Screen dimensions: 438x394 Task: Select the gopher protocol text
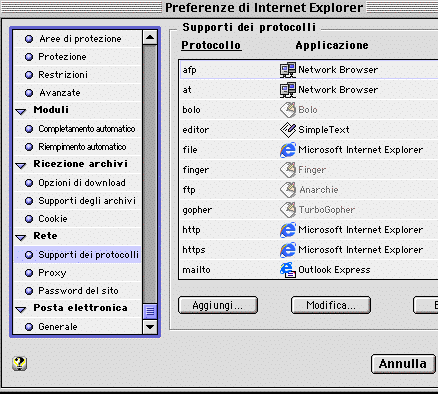[x=197, y=210]
